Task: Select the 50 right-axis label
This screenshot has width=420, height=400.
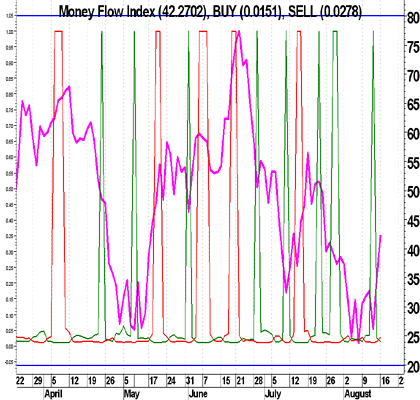Action: [413, 192]
